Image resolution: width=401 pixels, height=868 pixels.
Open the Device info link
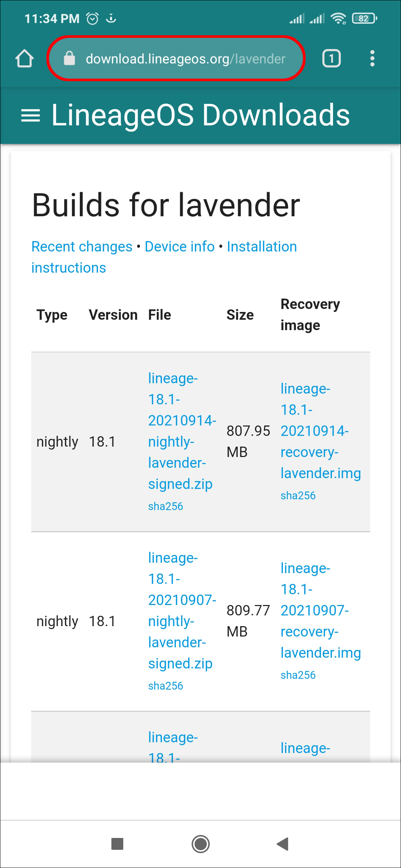(x=180, y=247)
